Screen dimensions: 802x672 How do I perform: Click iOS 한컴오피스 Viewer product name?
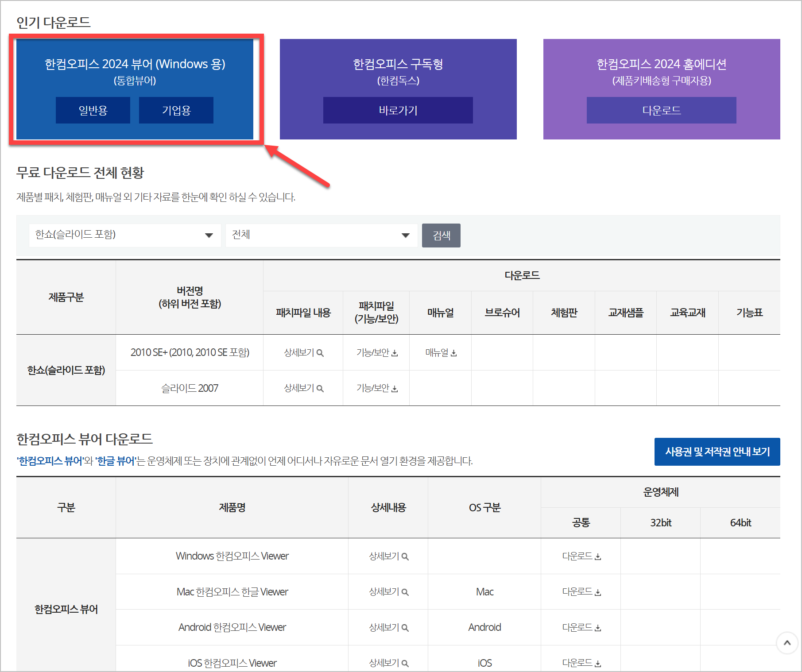pos(232,663)
